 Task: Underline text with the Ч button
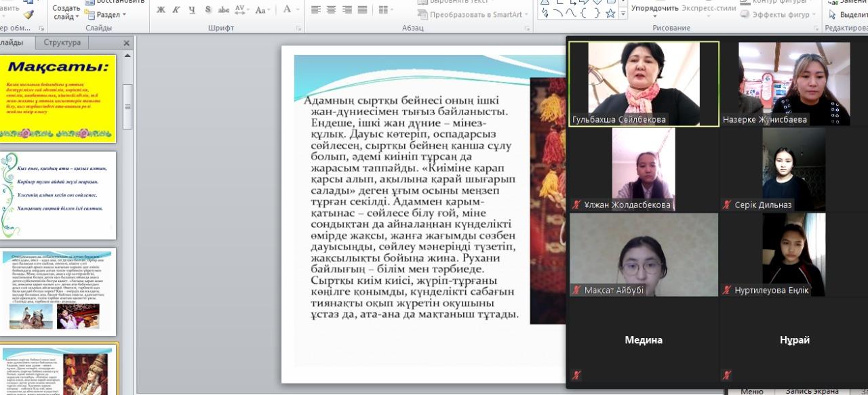pos(192,10)
